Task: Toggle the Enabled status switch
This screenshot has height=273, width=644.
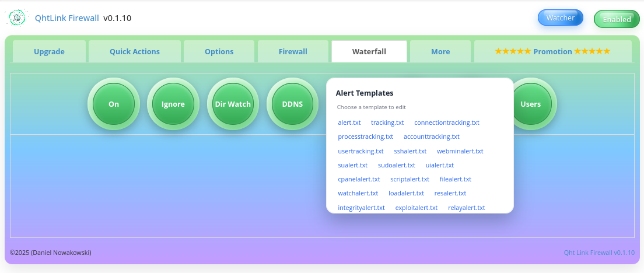Action: click(616, 19)
